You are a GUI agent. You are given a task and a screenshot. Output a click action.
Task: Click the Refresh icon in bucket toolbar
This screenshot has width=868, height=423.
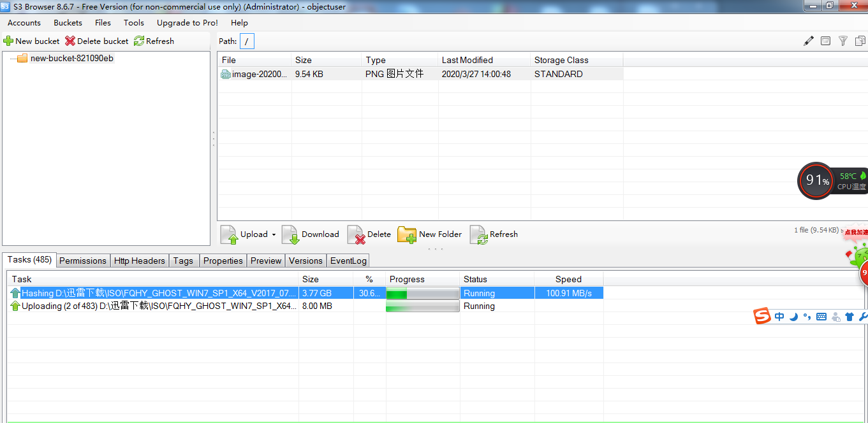138,41
